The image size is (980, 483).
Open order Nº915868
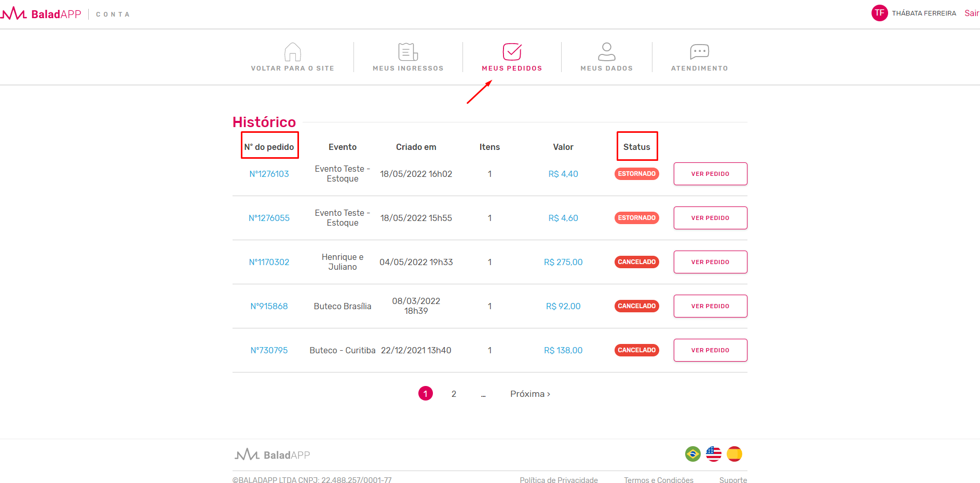[269, 306]
